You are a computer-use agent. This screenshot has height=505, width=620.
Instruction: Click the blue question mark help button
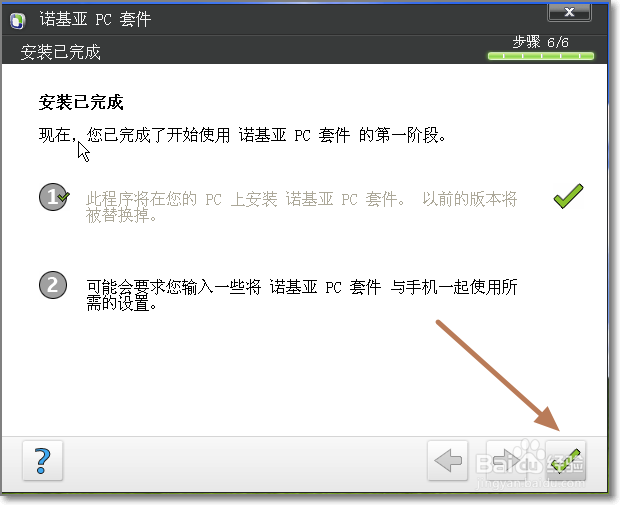coord(43,461)
